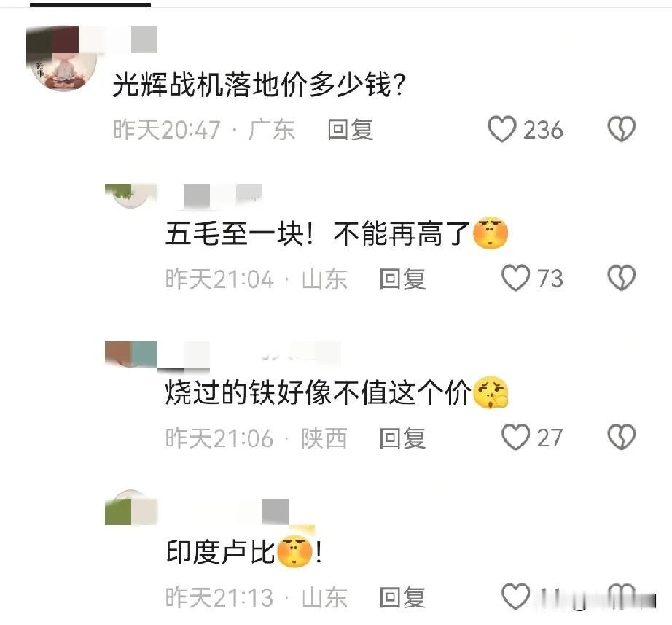Reply to the 21:04 山东 comment
This screenshot has height=625, width=672.
(x=402, y=279)
